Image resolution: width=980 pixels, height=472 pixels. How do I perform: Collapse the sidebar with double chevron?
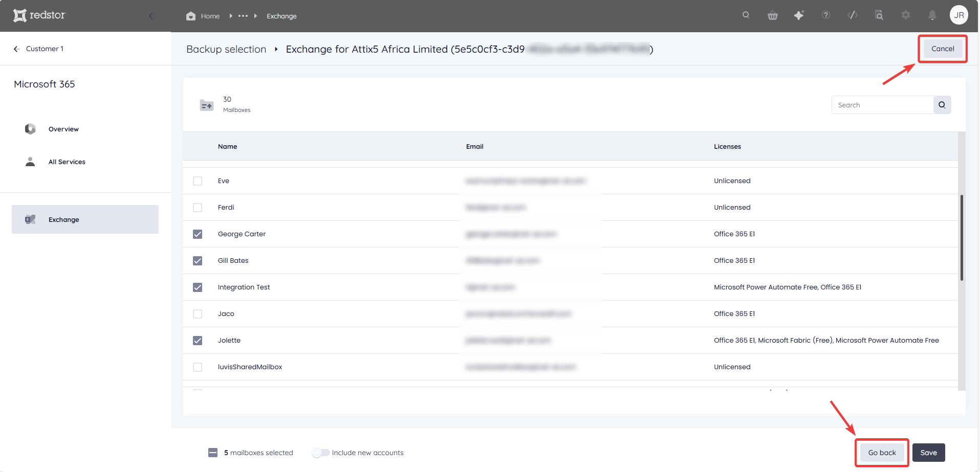pyautogui.click(x=152, y=16)
